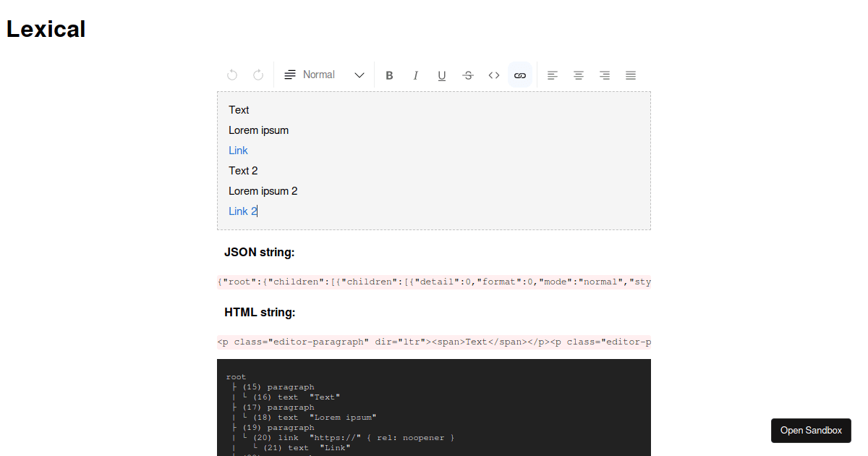Viewport: 868px width, 456px height.
Task: Toggle strikethrough formatting
Action: 467,75
